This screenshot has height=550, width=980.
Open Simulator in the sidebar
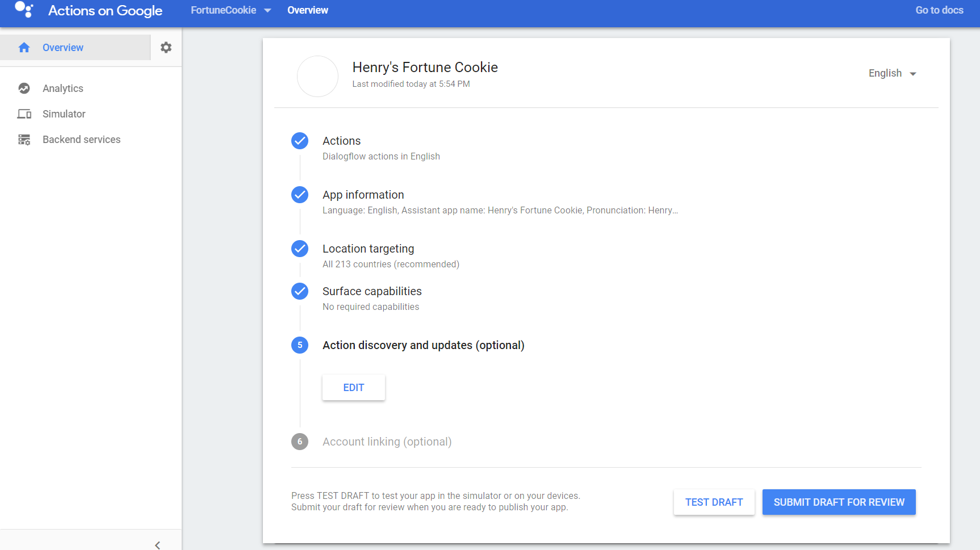coord(64,114)
